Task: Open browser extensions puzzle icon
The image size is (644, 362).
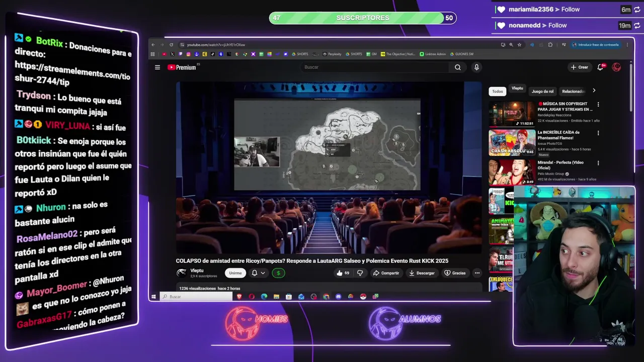Action: pos(550,45)
